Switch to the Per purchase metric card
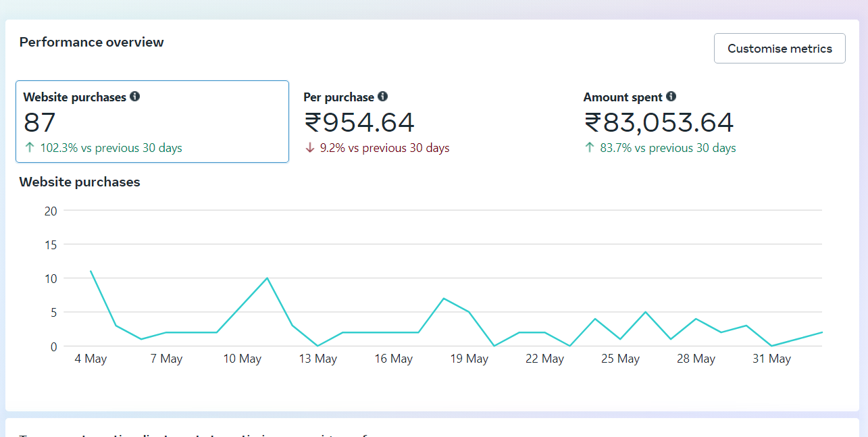 [x=432, y=122]
